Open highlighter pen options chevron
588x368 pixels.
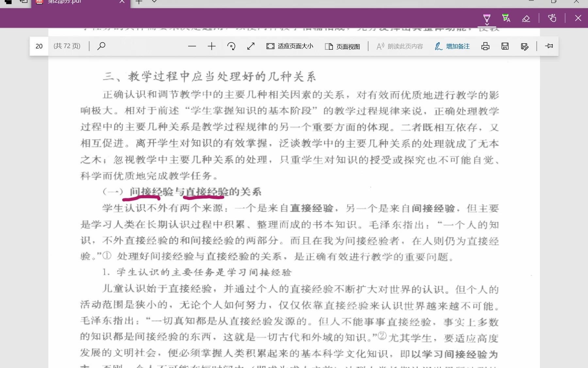pyautogui.click(x=487, y=24)
